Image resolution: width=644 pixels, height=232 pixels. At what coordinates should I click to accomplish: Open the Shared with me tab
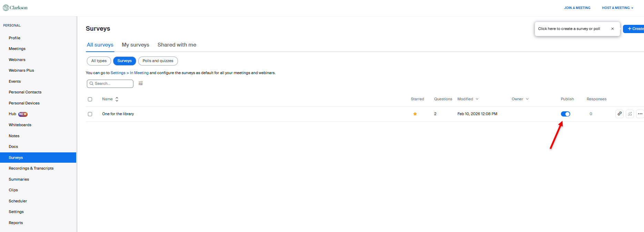tap(177, 45)
